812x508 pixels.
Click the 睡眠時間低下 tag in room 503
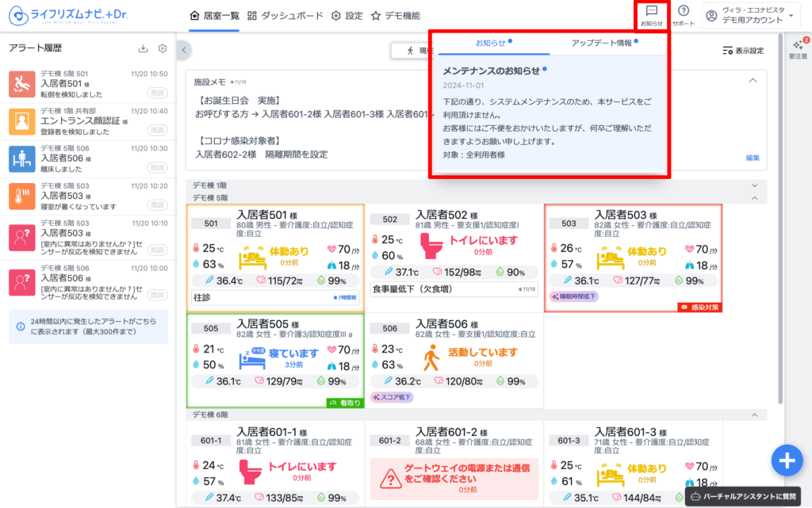(x=574, y=296)
